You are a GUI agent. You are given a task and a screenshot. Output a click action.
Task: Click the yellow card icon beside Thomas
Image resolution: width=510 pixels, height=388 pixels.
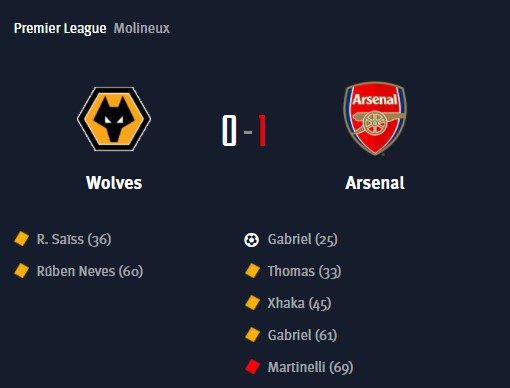(252, 271)
